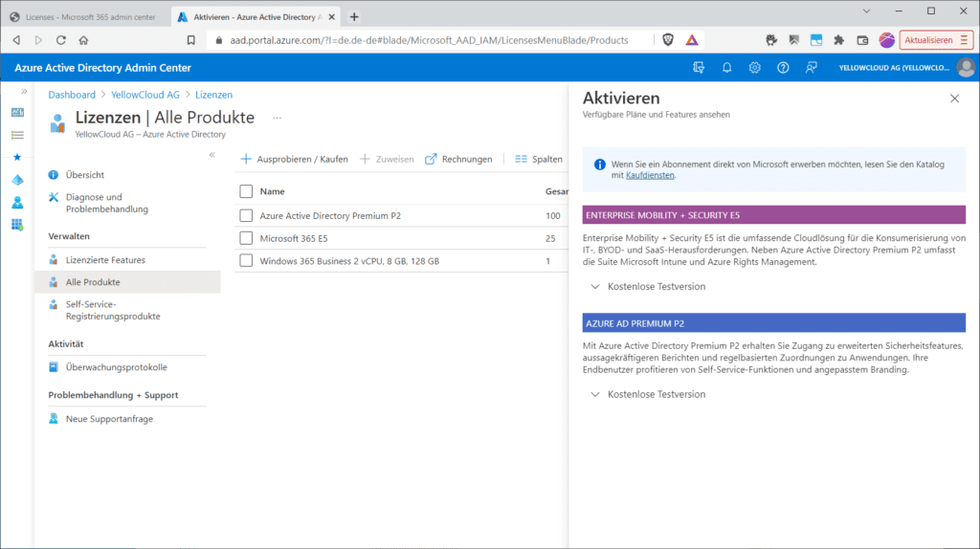Check Azure Active Directory Premium P2 row
980x549 pixels.
(246, 215)
